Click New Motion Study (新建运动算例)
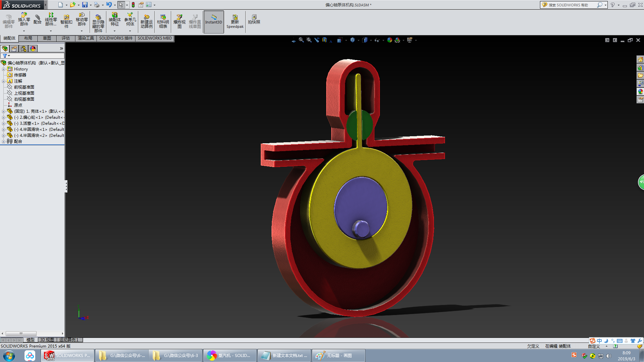The image size is (644, 362). coord(147,21)
